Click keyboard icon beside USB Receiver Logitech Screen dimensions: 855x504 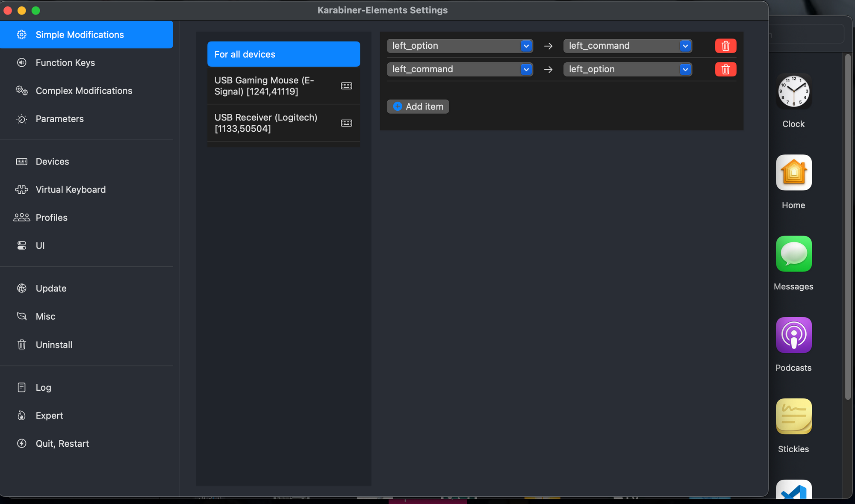(346, 123)
